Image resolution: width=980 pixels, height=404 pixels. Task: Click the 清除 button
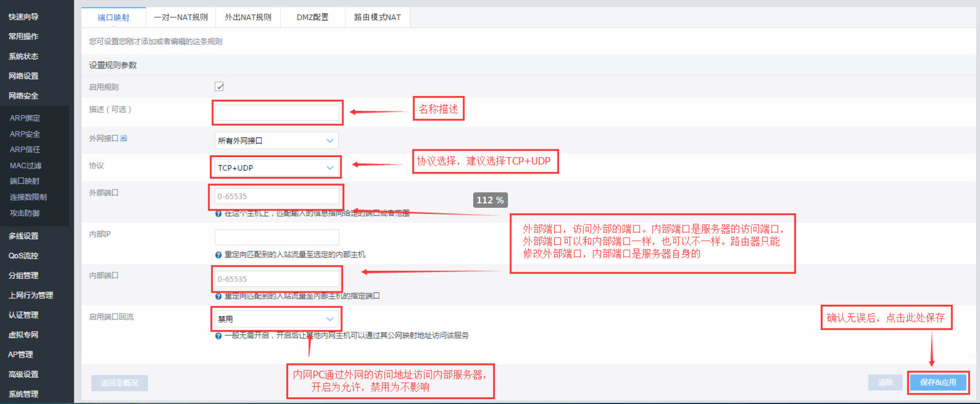click(885, 383)
